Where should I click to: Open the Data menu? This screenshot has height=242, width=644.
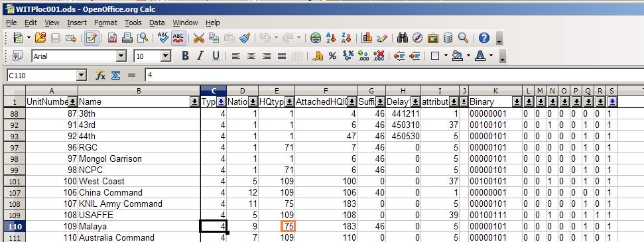(x=157, y=23)
